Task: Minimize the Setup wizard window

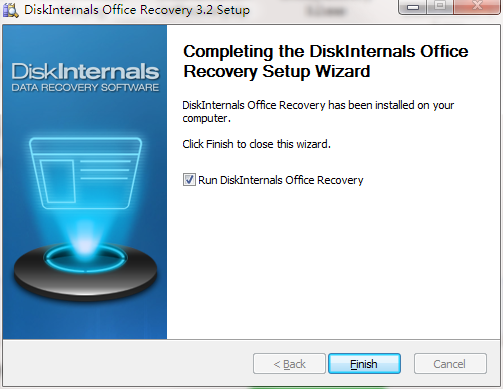Action: 413,7
